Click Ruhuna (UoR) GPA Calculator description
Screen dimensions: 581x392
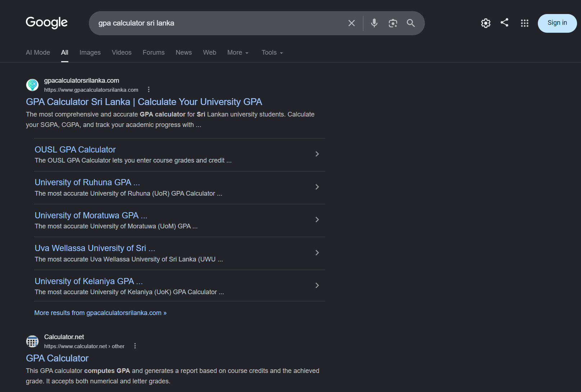click(x=128, y=193)
